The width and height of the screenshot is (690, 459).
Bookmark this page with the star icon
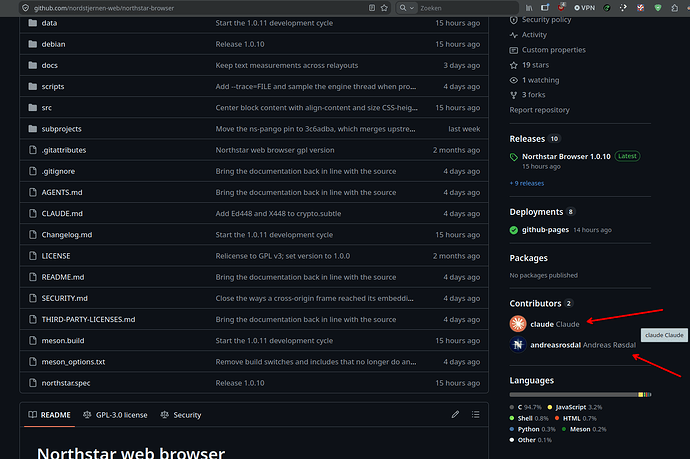point(384,8)
